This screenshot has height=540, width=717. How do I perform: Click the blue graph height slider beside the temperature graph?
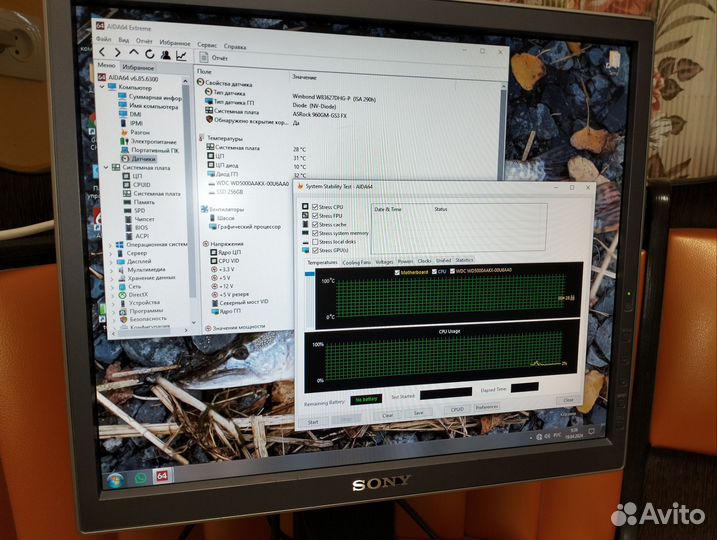310,274
